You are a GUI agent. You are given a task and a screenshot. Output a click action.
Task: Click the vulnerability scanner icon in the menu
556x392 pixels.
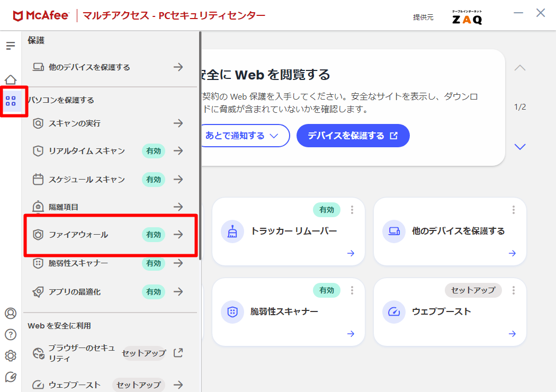(x=38, y=263)
